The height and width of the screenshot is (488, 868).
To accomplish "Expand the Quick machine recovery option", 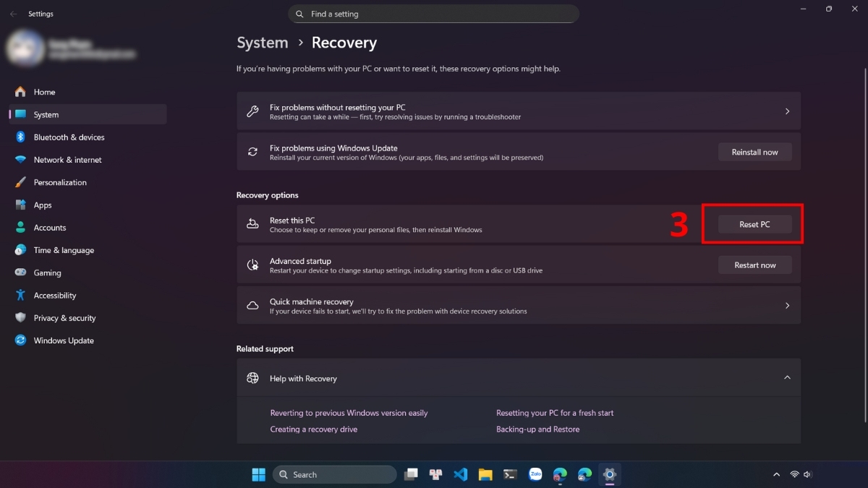I will (788, 305).
